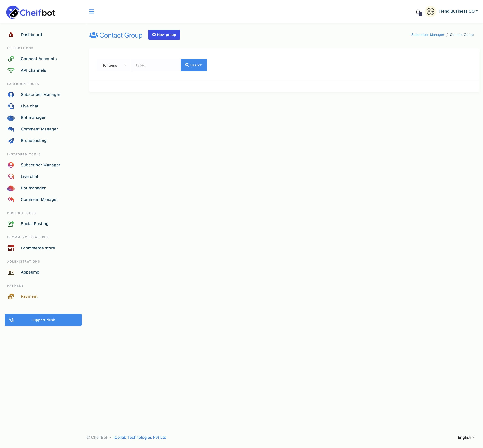Click the Subscriber Manager icon in sidebar
The image size is (483, 448).
[11, 94]
